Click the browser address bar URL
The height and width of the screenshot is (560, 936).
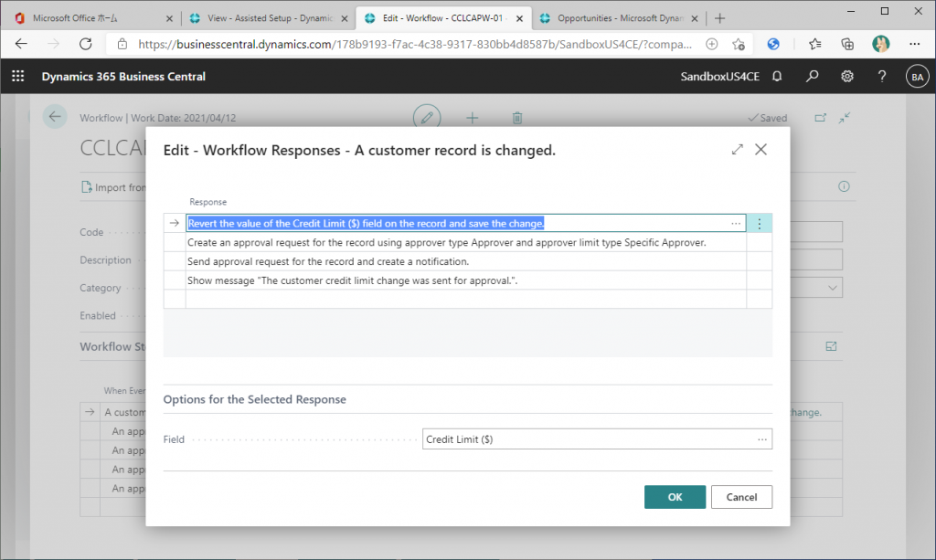[x=415, y=44]
